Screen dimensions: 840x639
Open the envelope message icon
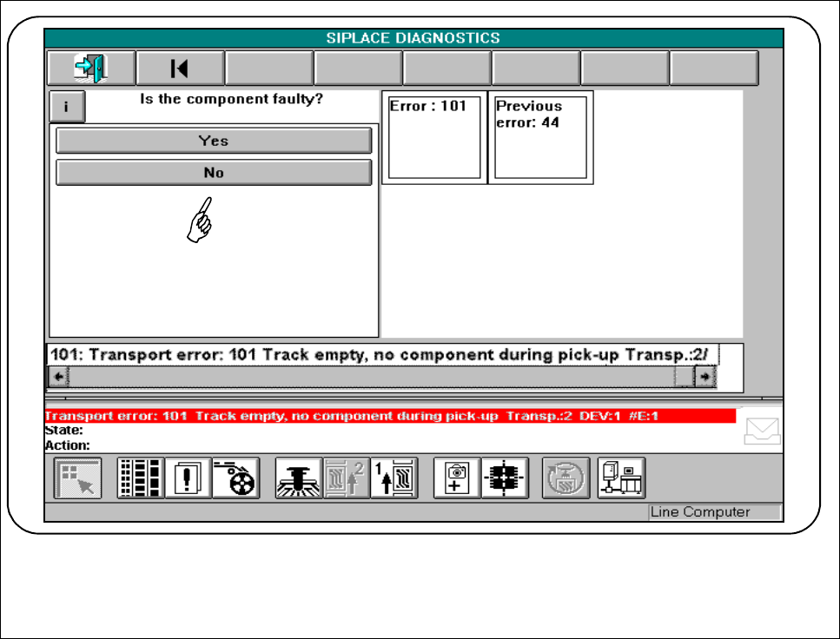point(762,431)
